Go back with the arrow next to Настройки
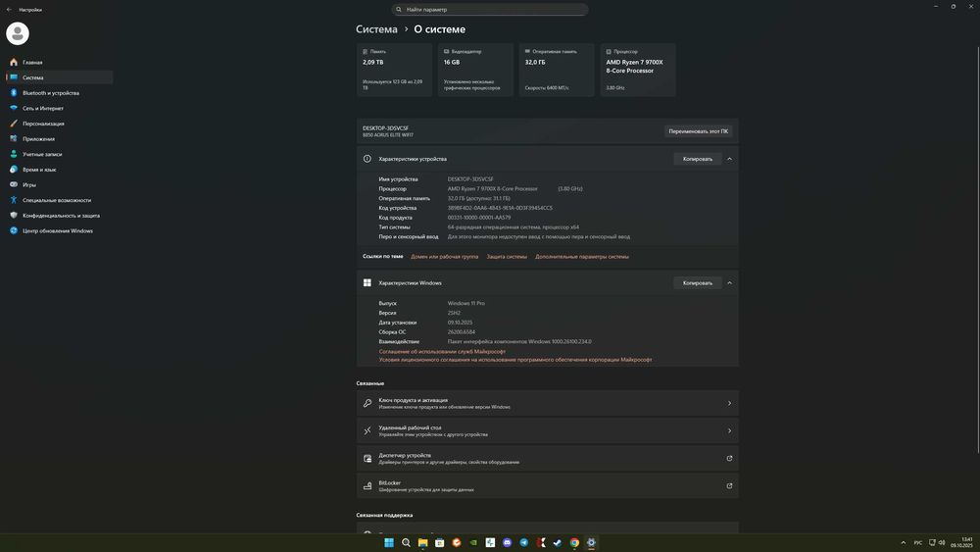Image resolution: width=980 pixels, height=552 pixels. [x=9, y=10]
